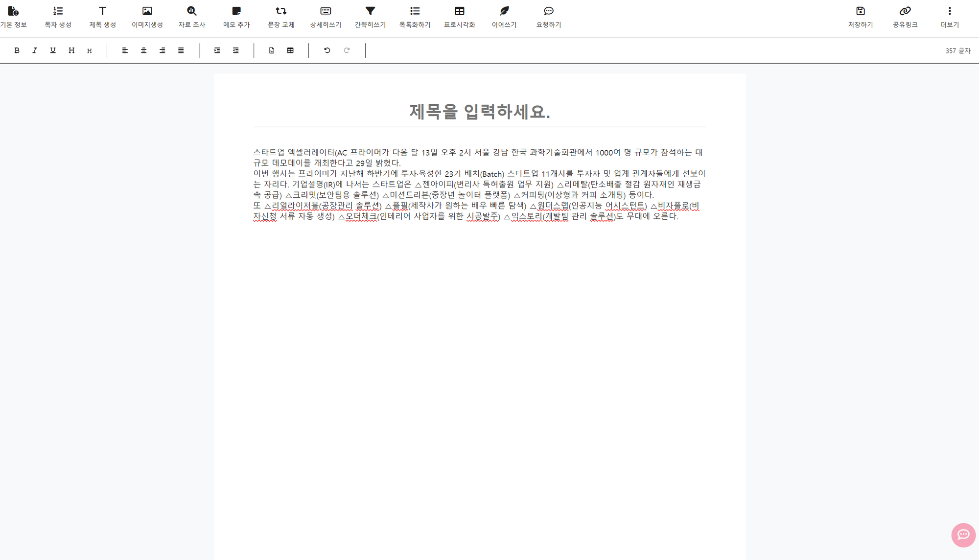The image size is (979, 560).
Task: Start 자료 조사 research tool
Action: pyautogui.click(x=192, y=17)
